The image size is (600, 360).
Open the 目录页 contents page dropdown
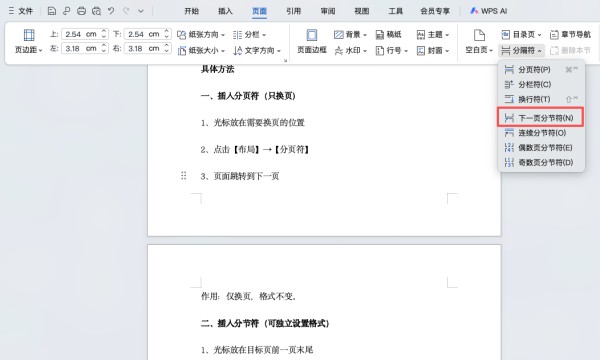521,35
